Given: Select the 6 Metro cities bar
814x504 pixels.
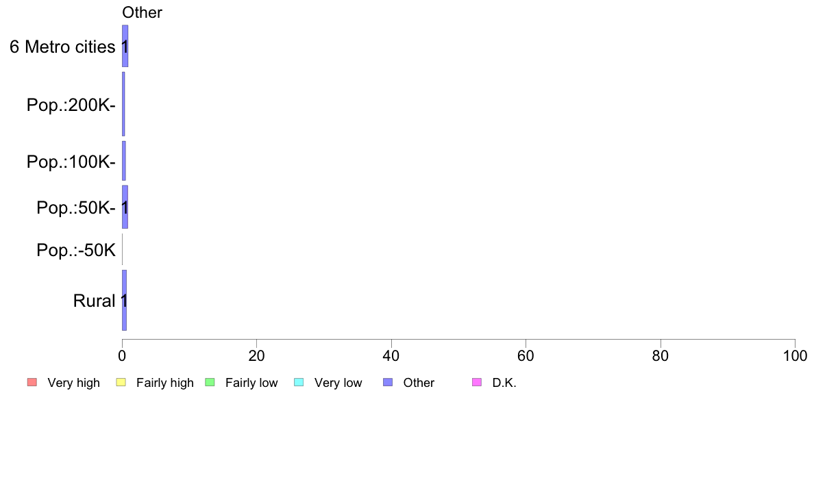Looking at the screenshot, I should [x=125, y=46].
